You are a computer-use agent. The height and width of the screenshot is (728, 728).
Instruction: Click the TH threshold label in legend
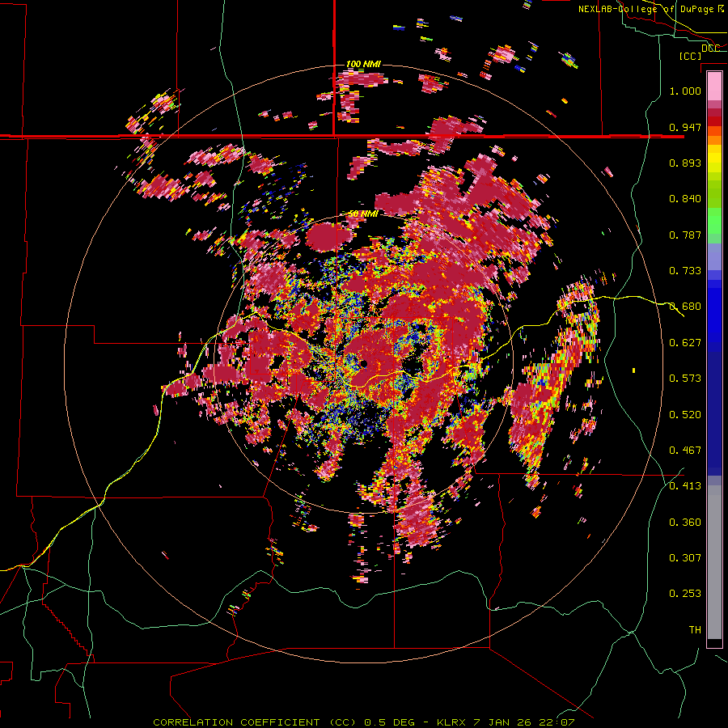click(x=695, y=629)
